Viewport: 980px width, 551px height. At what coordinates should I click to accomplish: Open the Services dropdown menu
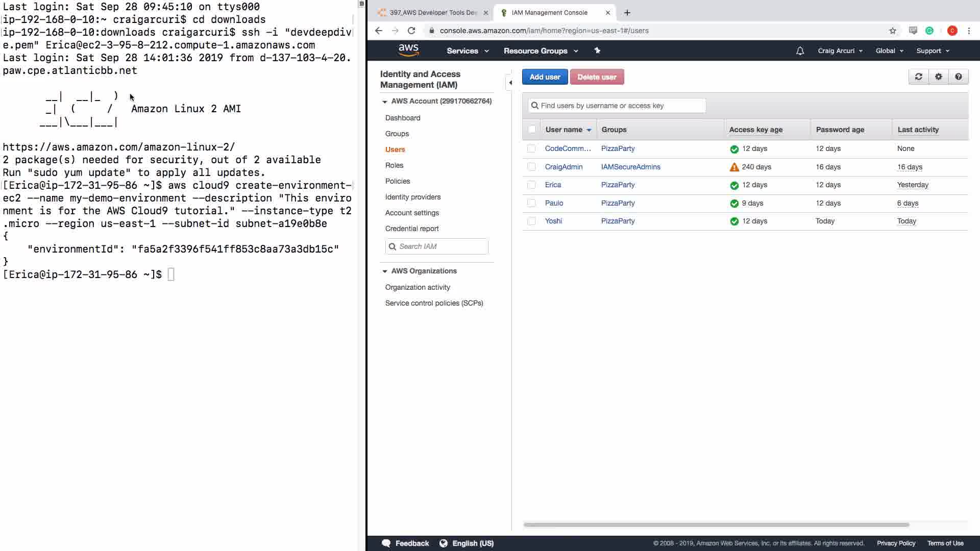[x=467, y=51]
